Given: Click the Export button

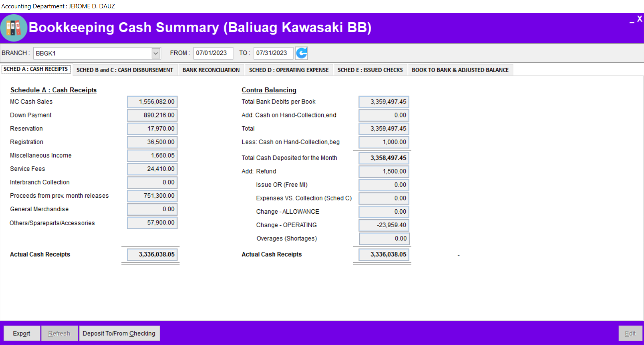Looking at the screenshot, I should coord(22,333).
